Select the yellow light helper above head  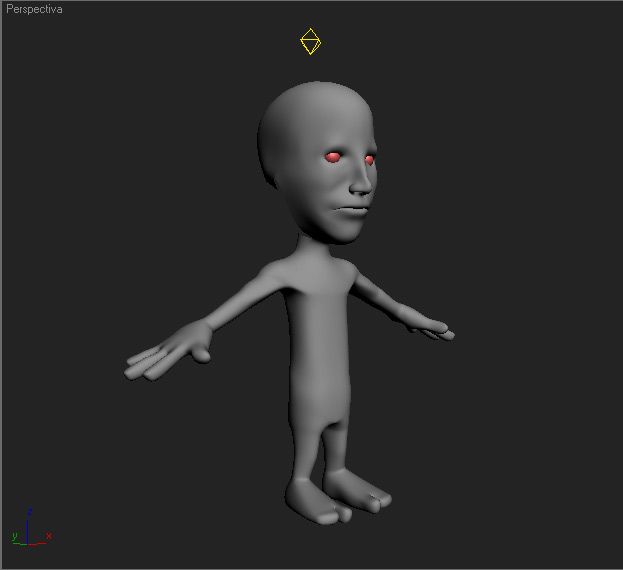[x=310, y=41]
